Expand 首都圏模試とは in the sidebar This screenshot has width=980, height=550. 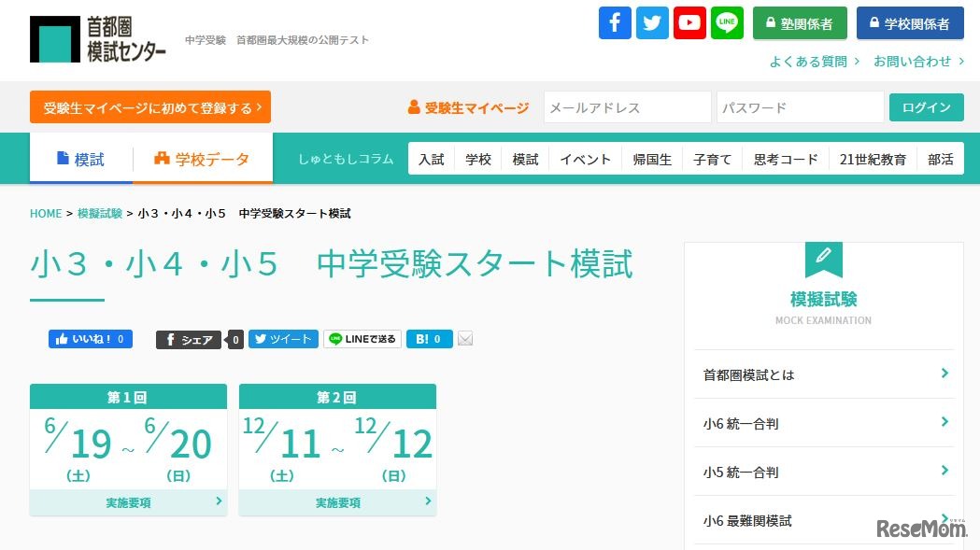(823, 374)
